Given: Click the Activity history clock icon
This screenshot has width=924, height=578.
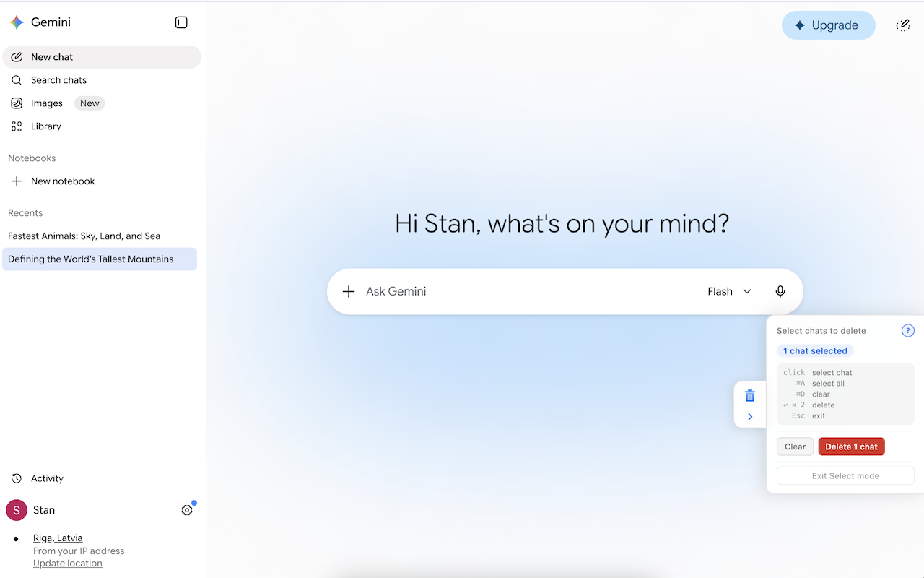Looking at the screenshot, I should [x=17, y=478].
